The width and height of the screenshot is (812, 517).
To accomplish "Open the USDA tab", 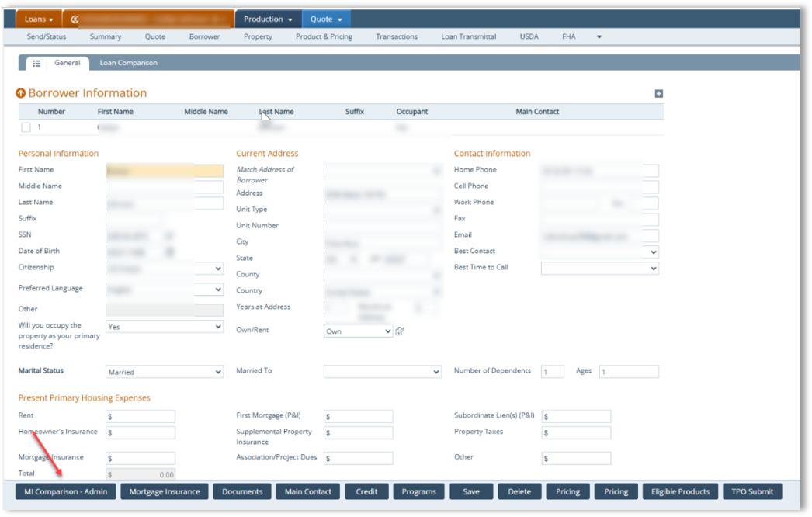I will (x=529, y=36).
